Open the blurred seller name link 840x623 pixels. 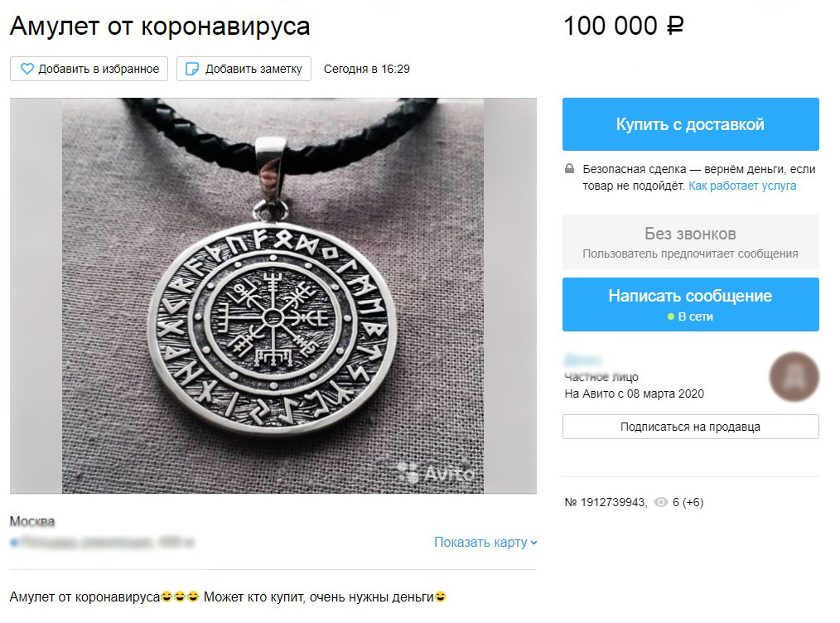[583, 360]
